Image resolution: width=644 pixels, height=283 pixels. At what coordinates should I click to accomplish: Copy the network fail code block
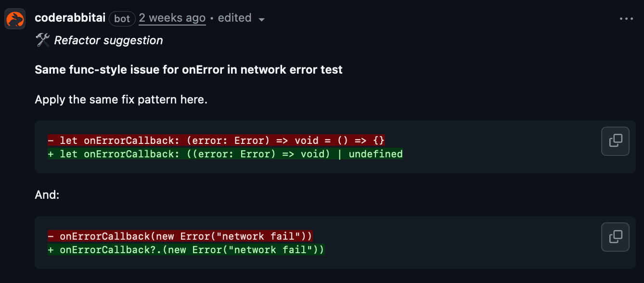pos(616,237)
